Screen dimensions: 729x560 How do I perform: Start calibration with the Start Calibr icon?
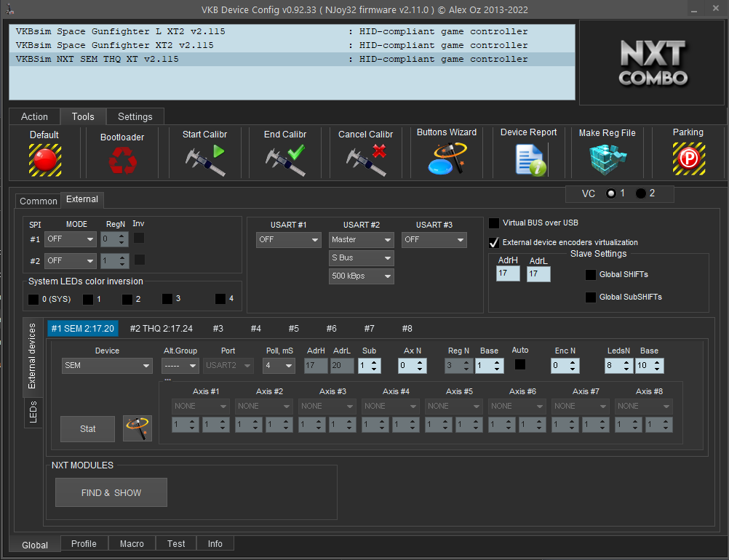point(205,160)
